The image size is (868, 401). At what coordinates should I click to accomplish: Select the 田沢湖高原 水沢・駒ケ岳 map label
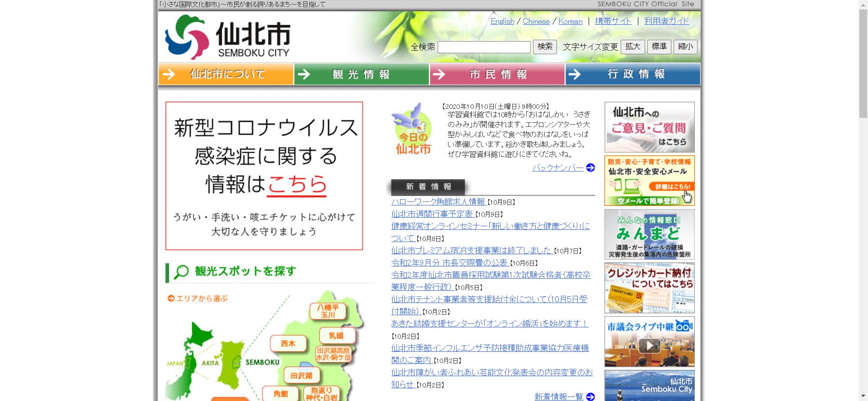[333, 354]
